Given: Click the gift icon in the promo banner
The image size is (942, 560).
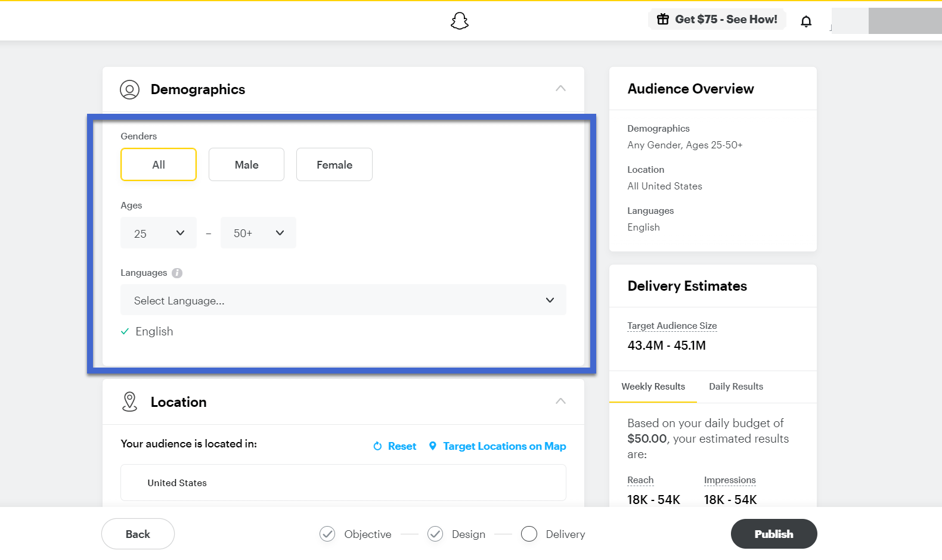Looking at the screenshot, I should pyautogui.click(x=663, y=19).
